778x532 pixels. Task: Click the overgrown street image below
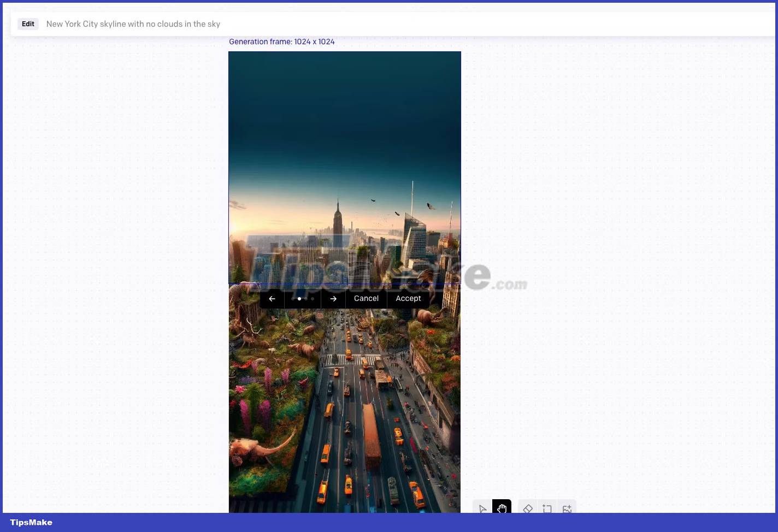(344, 410)
